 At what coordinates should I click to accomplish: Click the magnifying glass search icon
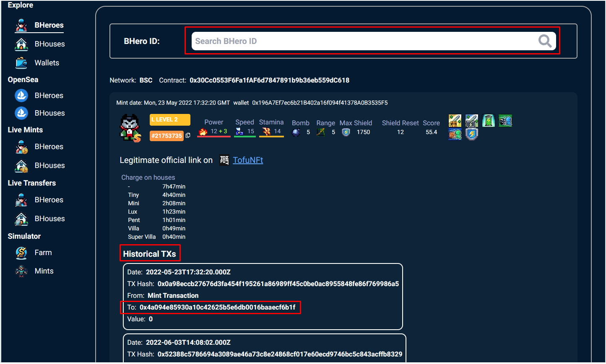pos(545,41)
